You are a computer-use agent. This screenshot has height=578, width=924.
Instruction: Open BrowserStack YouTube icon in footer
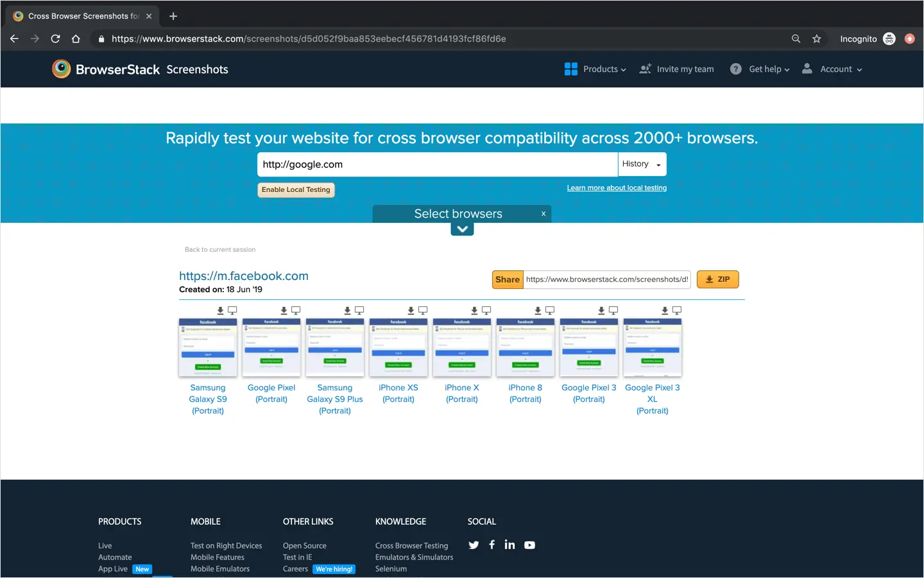[529, 545]
